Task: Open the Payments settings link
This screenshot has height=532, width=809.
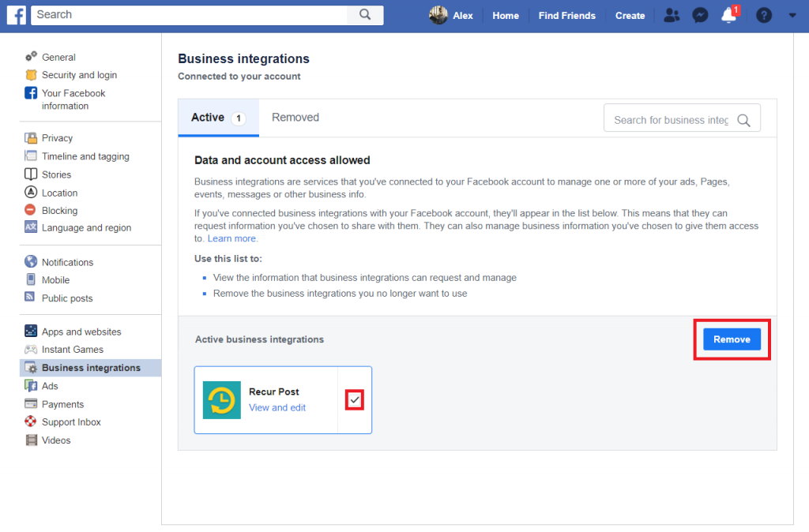Action: pos(63,404)
